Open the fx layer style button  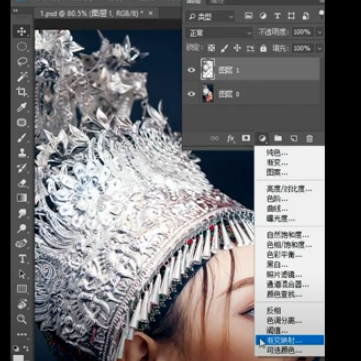tap(230, 138)
